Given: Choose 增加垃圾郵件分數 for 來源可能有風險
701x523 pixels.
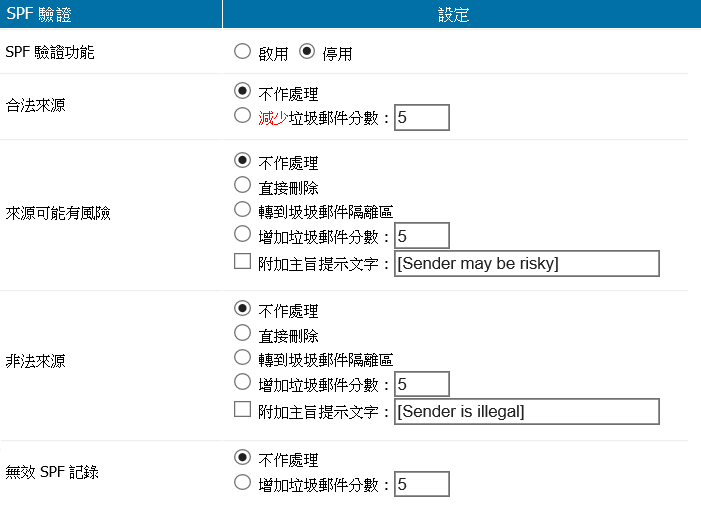Looking at the screenshot, I should pyautogui.click(x=242, y=234).
